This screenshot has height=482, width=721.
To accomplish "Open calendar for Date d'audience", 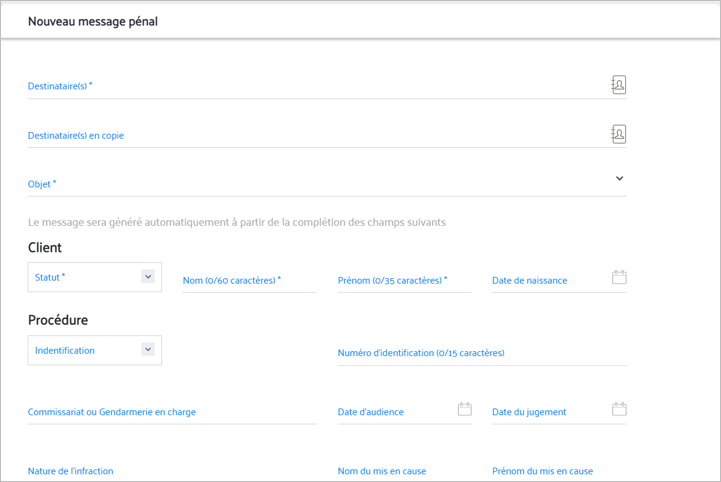I will pyautogui.click(x=465, y=409).
